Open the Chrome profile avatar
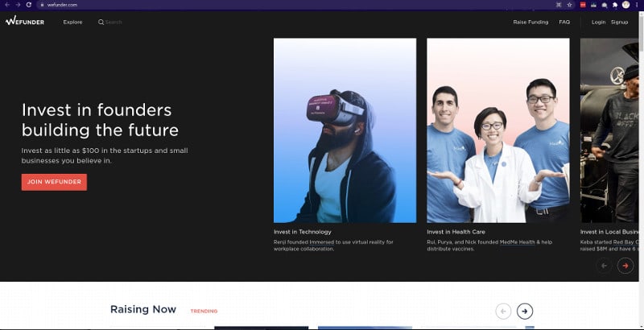The image size is (644, 330). 625,5
